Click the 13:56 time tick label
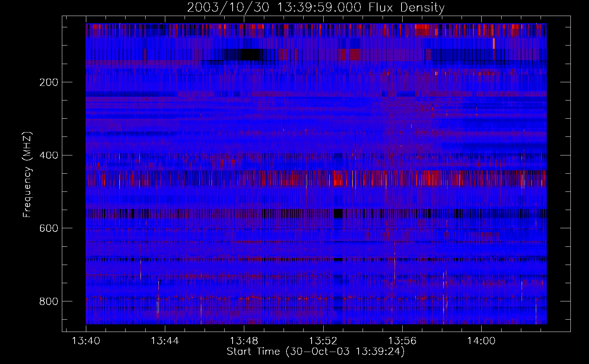Screen dimensions: 589x364 (402, 341)
